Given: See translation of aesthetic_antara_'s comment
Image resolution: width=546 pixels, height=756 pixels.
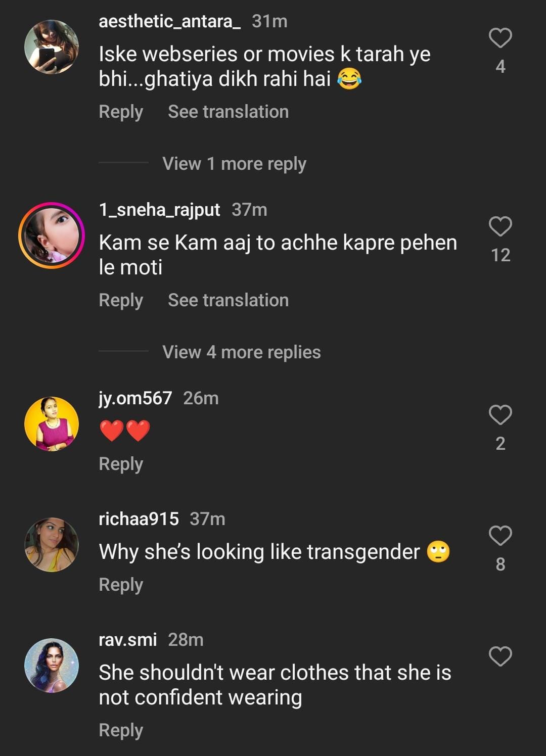Looking at the screenshot, I should [x=228, y=112].
